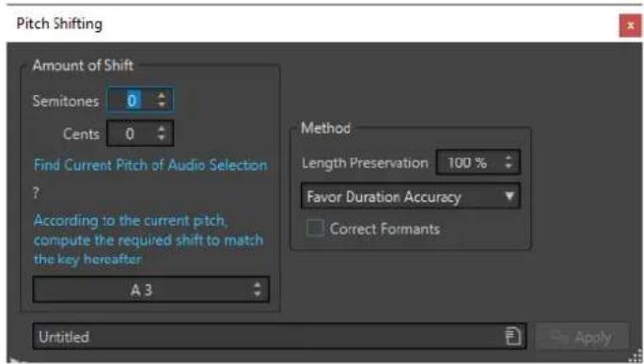The height and width of the screenshot is (364, 644).
Task: Decrease Cents using the down arrow
Action: (x=162, y=138)
